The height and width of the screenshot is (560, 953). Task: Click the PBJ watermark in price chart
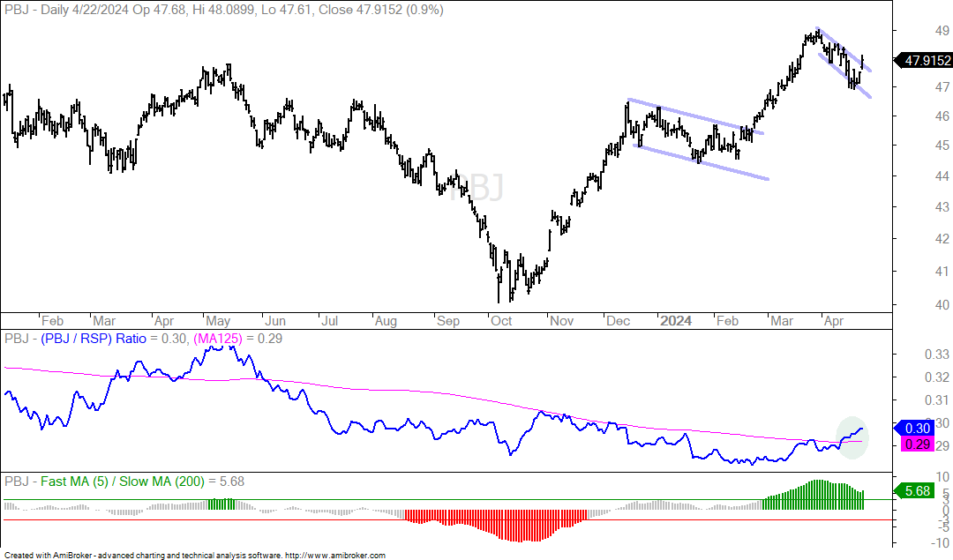tap(476, 188)
